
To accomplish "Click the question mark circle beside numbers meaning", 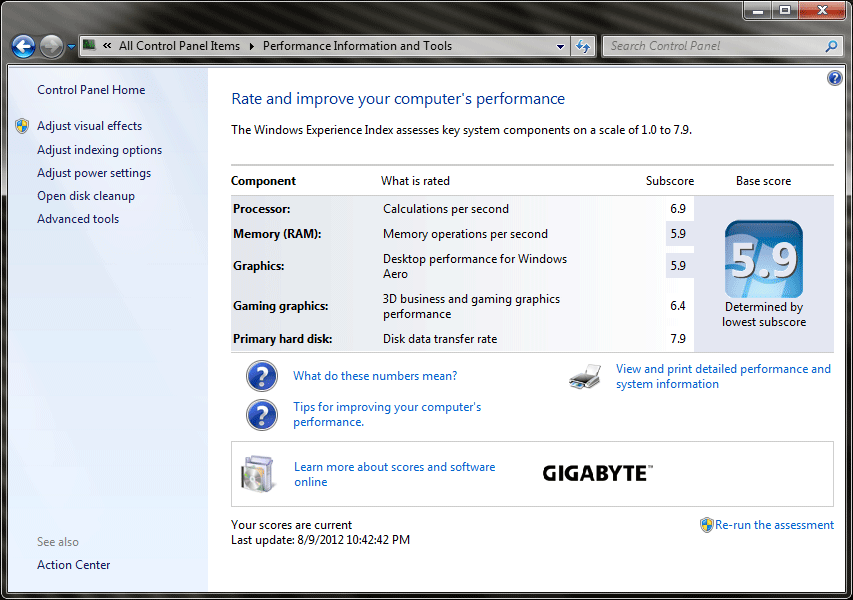I will [261, 376].
